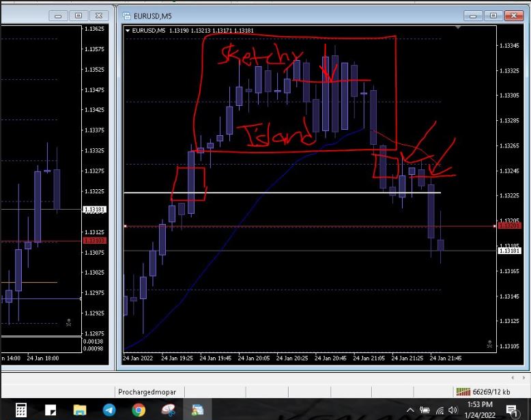The width and height of the screenshot is (531, 420).
Task: Close the EURUSD,M5 chart window
Action: coord(514,16)
